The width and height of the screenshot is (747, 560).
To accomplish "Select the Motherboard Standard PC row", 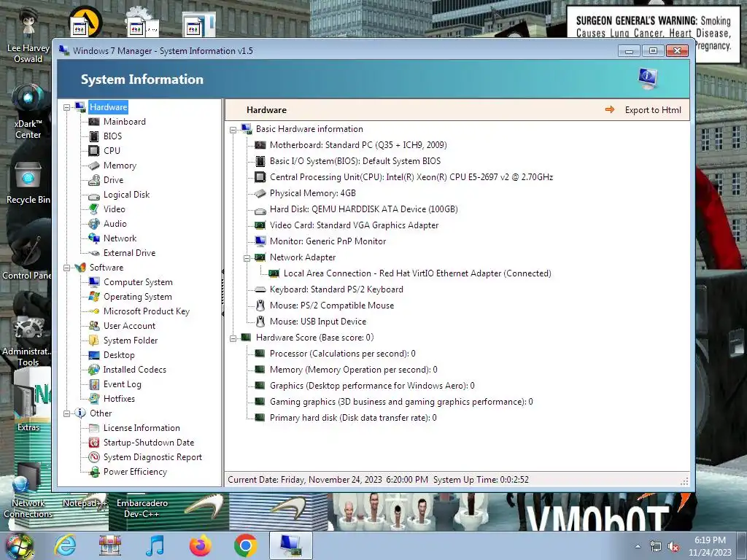I will pyautogui.click(x=358, y=145).
